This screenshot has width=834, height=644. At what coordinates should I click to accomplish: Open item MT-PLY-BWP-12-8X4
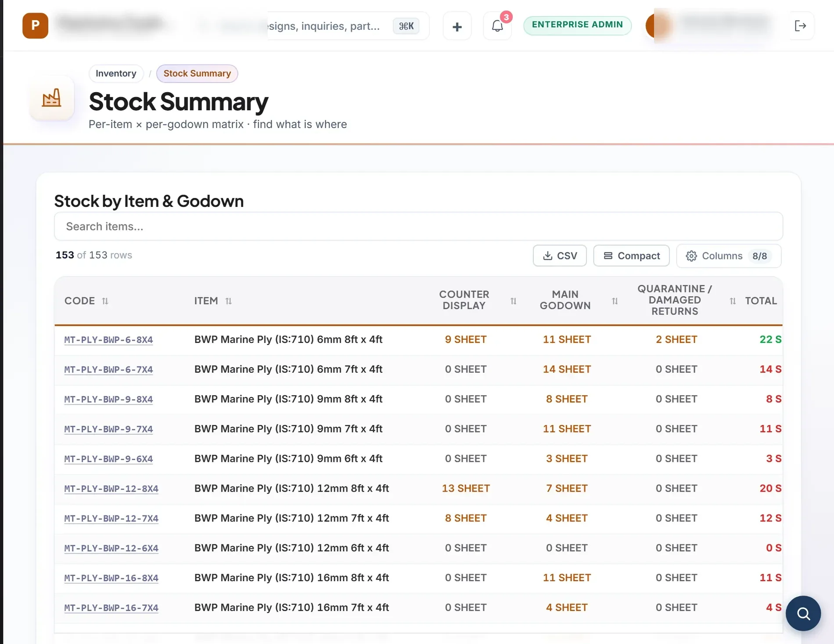(111, 489)
